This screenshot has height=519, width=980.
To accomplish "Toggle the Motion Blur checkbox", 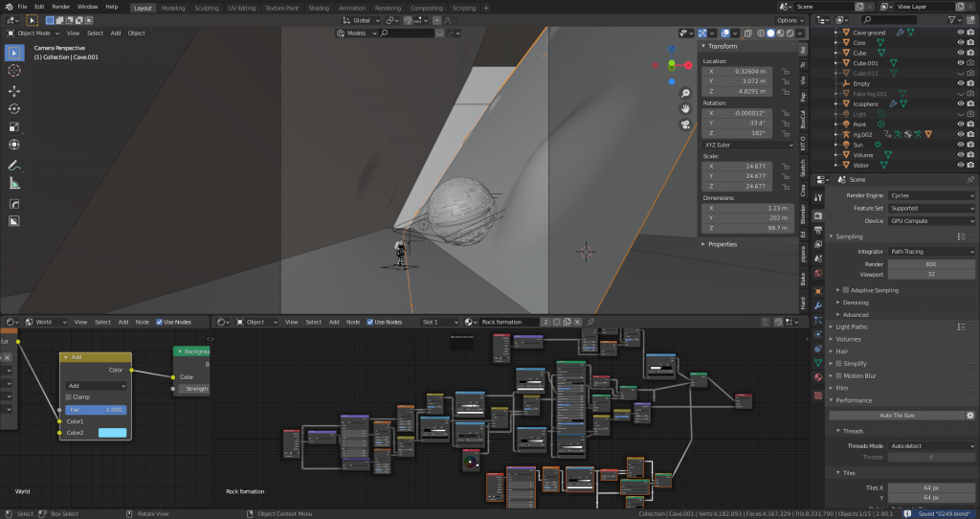I will coord(839,375).
